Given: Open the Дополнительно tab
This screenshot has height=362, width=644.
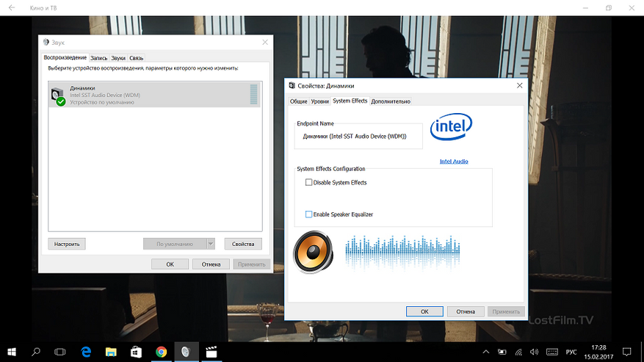Looking at the screenshot, I should tap(391, 101).
